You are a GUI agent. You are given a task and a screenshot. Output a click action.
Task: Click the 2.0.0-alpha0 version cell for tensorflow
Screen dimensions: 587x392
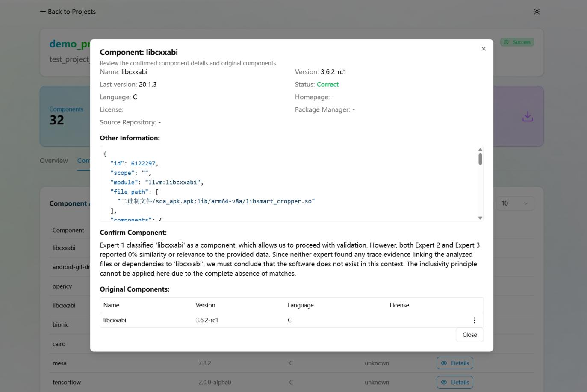pyautogui.click(x=215, y=382)
